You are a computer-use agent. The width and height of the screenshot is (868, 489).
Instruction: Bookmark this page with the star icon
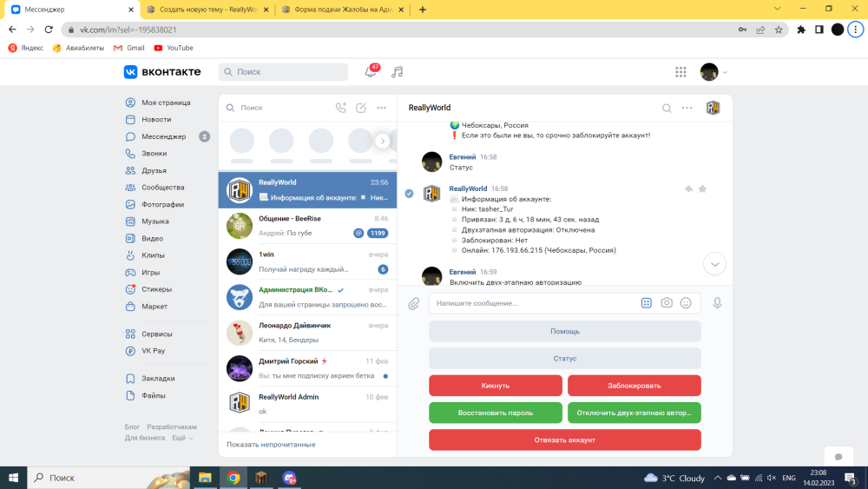779,30
